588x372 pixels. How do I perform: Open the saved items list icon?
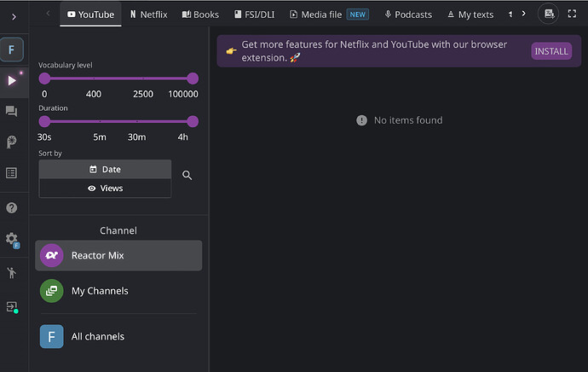[x=11, y=173]
